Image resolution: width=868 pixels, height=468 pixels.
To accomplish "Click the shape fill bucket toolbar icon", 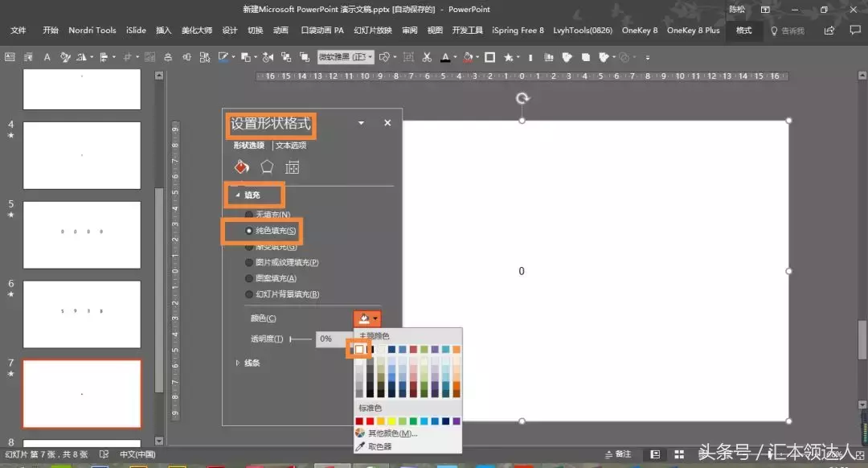I will (469, 57).
